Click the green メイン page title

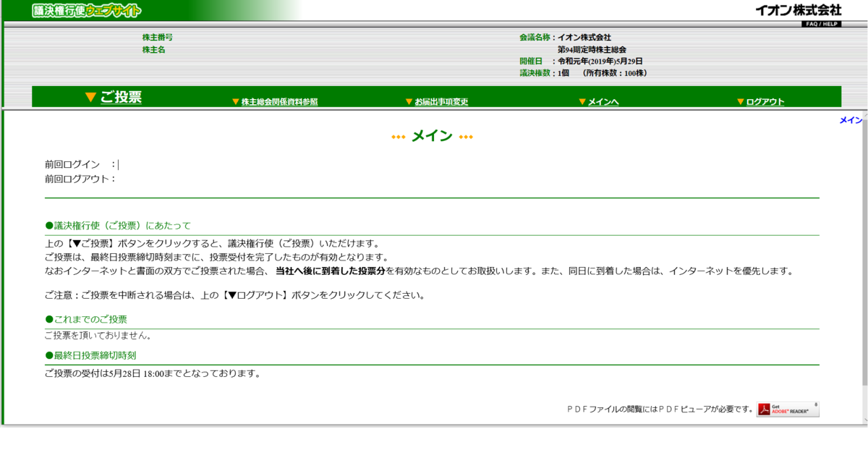tap(432, 136)
